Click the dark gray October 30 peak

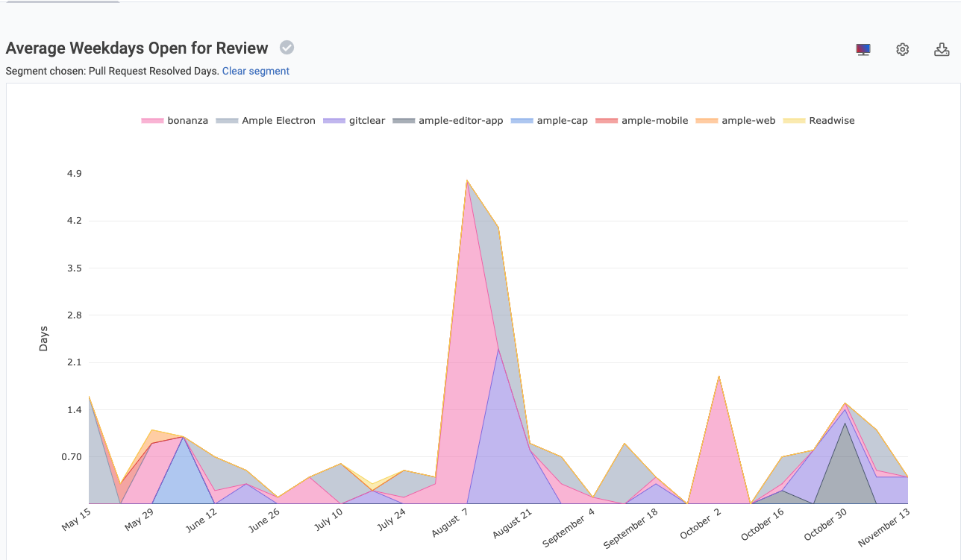click(845, 424)
